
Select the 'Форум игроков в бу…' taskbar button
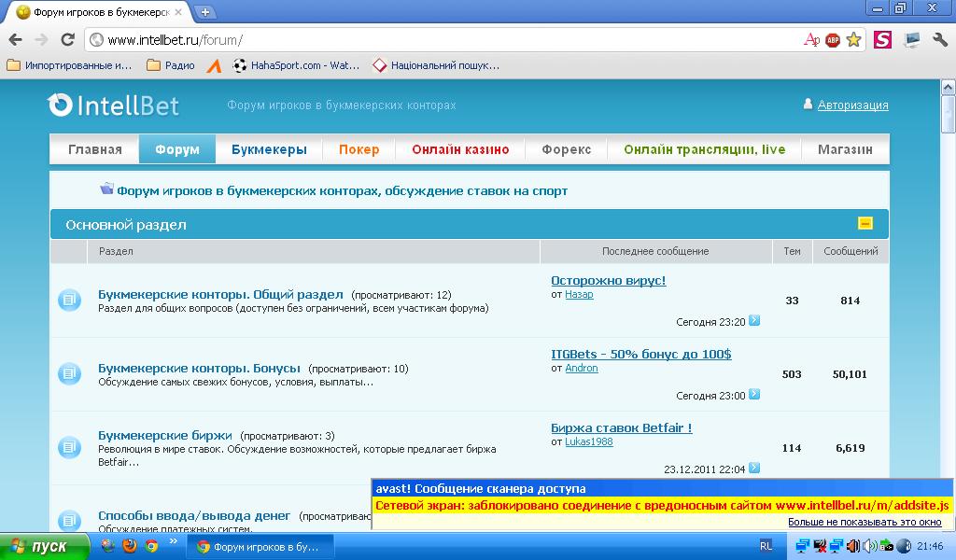(x=260, y=547)
